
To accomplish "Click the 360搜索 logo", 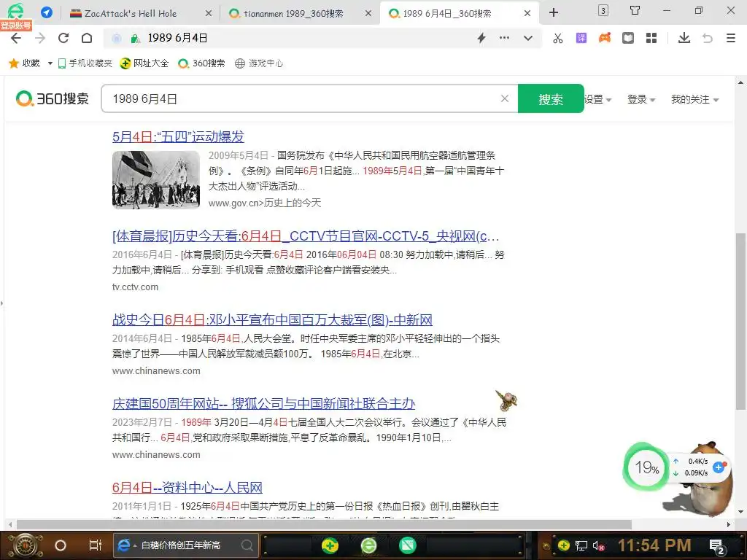I will point(53,98).
